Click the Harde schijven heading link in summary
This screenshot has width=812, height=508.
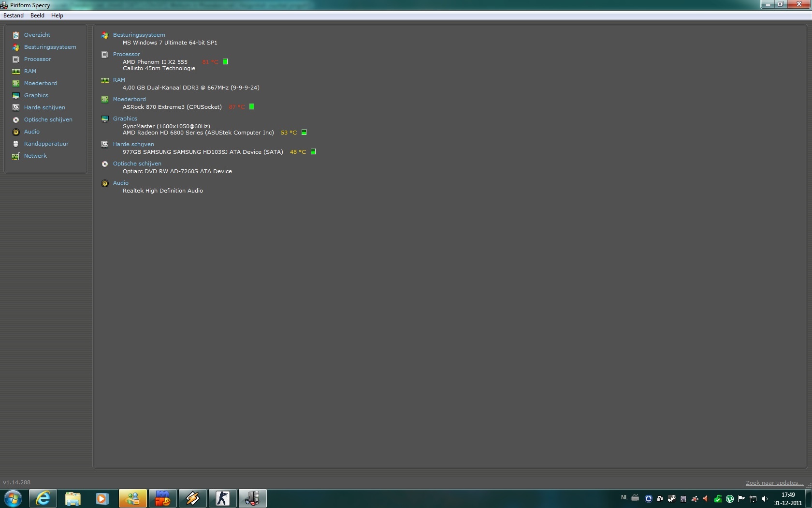(133, 144)
